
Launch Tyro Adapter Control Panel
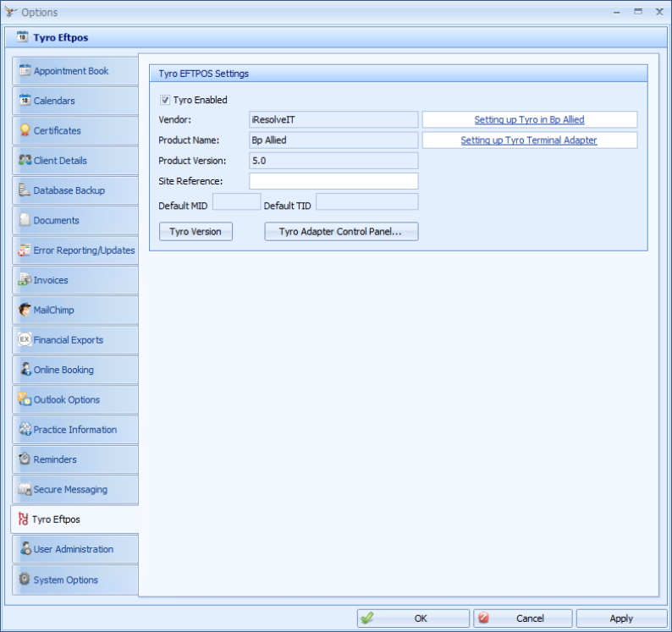[341, 231]
